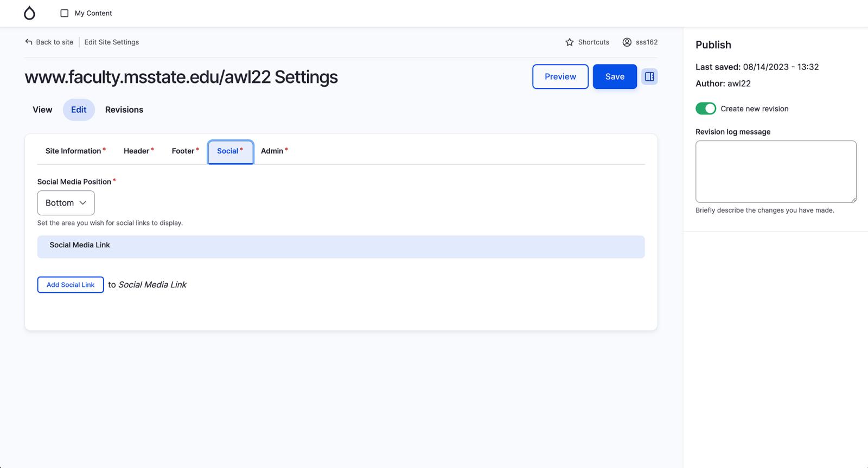868x468 pixels.
Task: Click the Add Social Link button
Action: [x=71, y=285]
